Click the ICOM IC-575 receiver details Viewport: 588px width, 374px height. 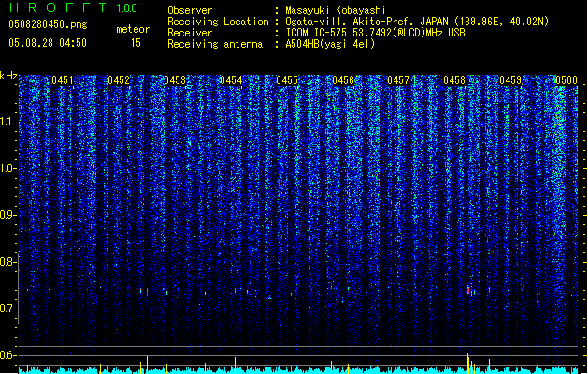(x=376, y=33)
